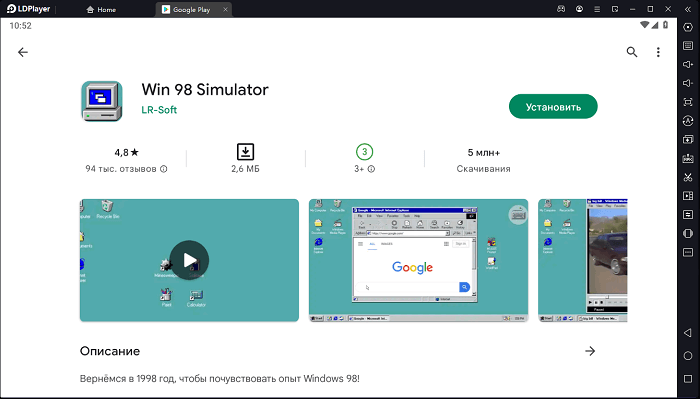Click the 10:52 clock
The height and width of the screenshot is (399, 700).
coord(21,25)
